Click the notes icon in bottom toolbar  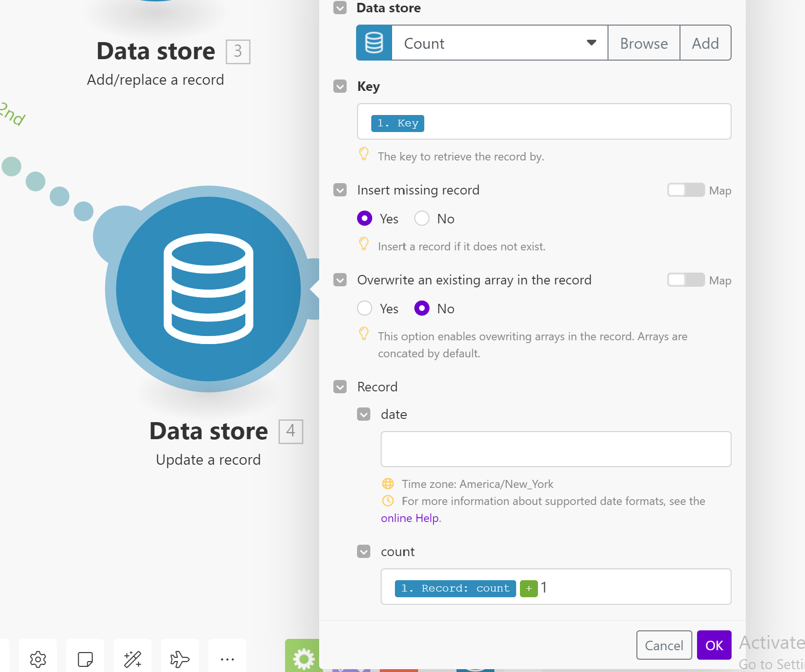tap(85, 659)
